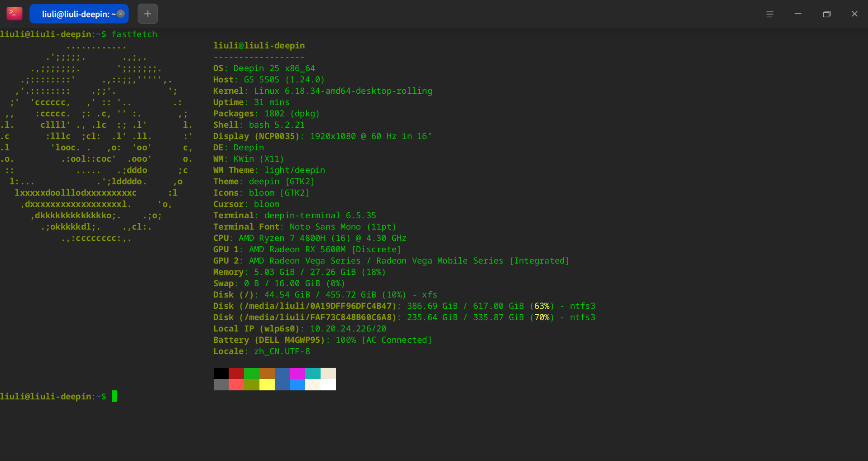Screen dimensions: 868x461
Task: Click the 'Terminal: deepin-terminal 6.5.35' line
Action: [295, 216]
